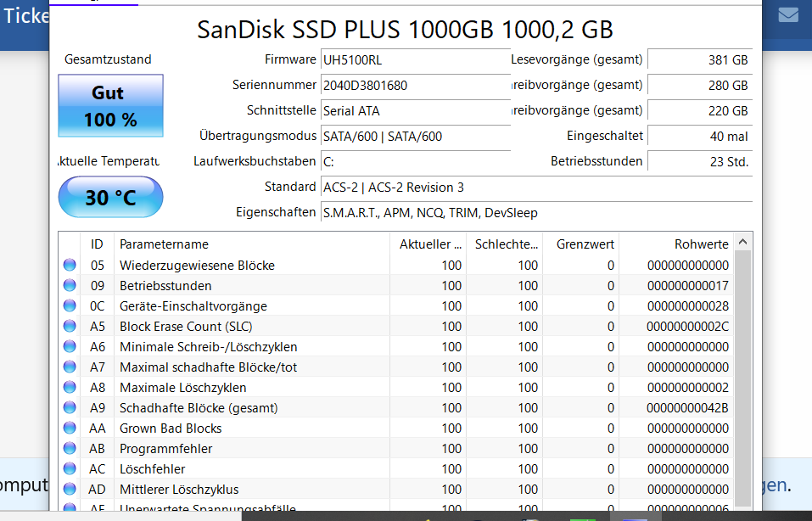The image size is (812, 521).
Task: Click the Grenzwert column header
Action: 580,244
